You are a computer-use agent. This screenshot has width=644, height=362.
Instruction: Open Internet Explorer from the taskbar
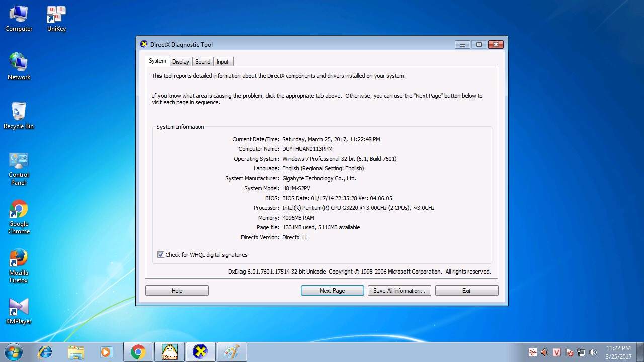45,352
